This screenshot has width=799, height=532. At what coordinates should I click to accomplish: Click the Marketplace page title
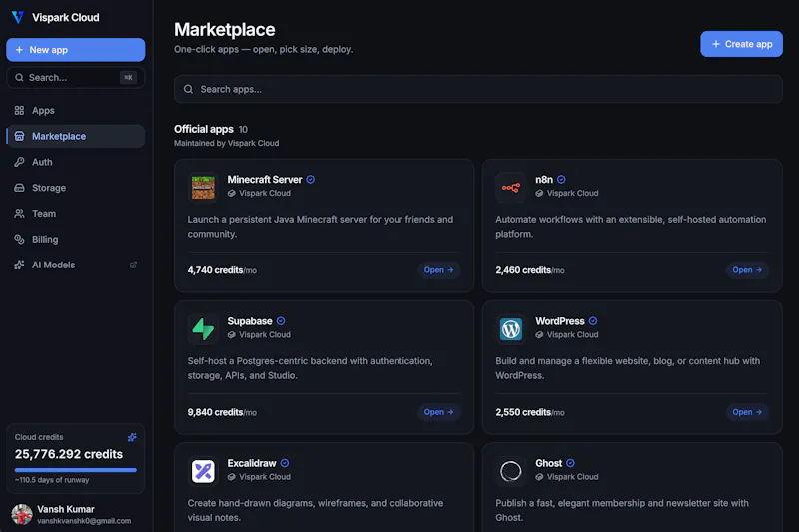(224, 30)
